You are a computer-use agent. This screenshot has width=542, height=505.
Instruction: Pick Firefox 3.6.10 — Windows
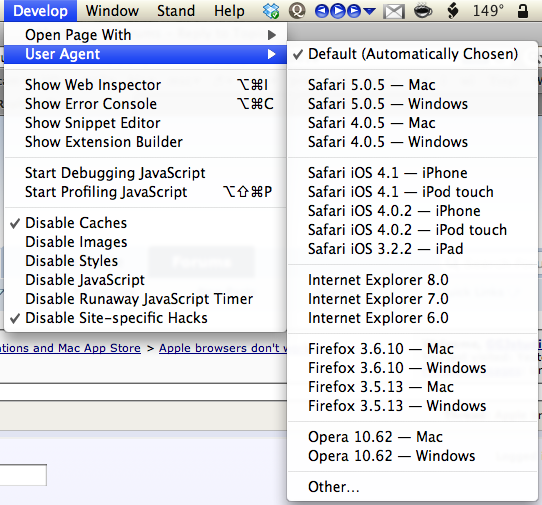(x=412, y=368)
